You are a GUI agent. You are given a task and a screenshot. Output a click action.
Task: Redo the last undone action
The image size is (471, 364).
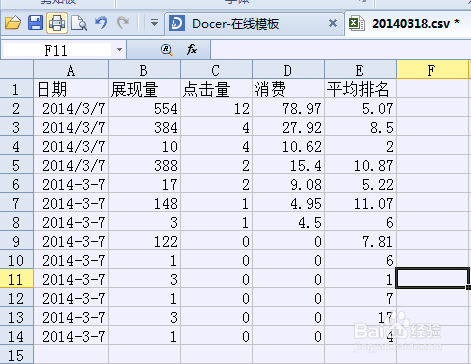click(x=123, y=23)
